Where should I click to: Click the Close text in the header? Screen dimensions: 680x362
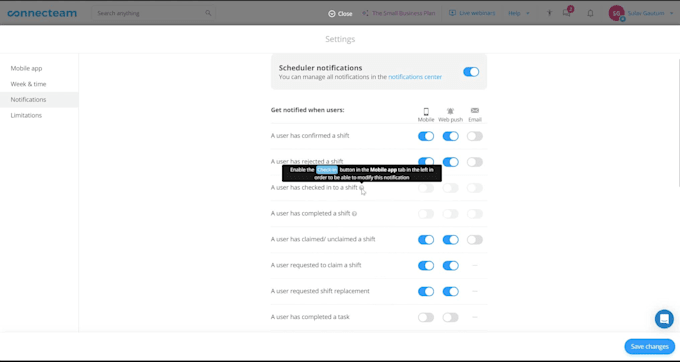tap(345, 13)
